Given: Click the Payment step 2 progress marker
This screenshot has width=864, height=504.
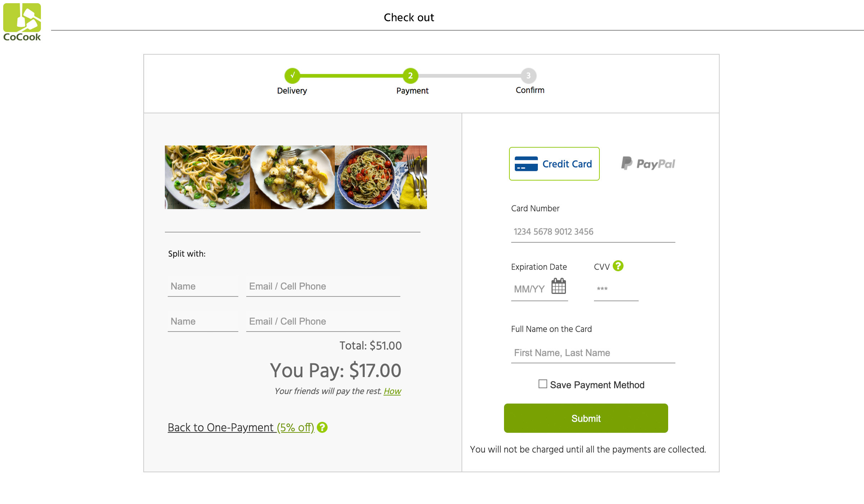Looking at the screenshot, I should [410, 76].
